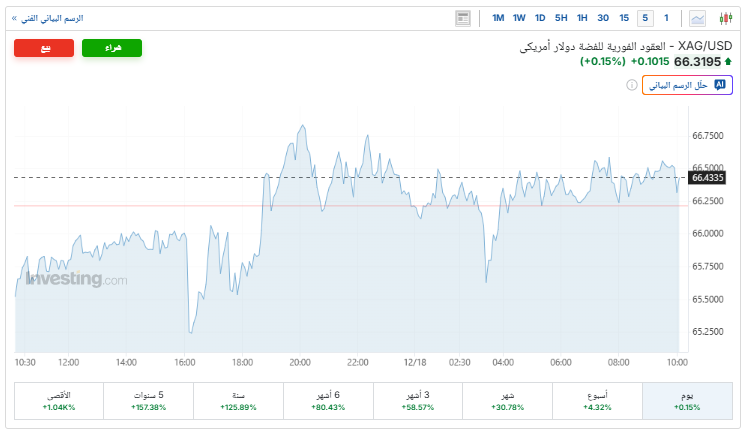748x434 pixels.
Task: Open the news layout icon in toolbar
Action: pos(462,18)
